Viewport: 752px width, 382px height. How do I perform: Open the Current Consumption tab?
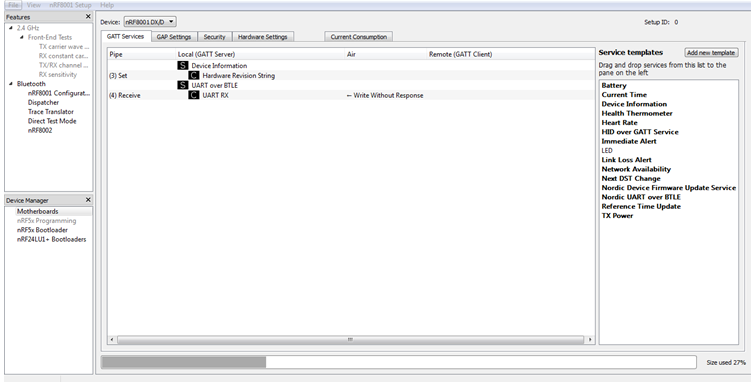359,37
